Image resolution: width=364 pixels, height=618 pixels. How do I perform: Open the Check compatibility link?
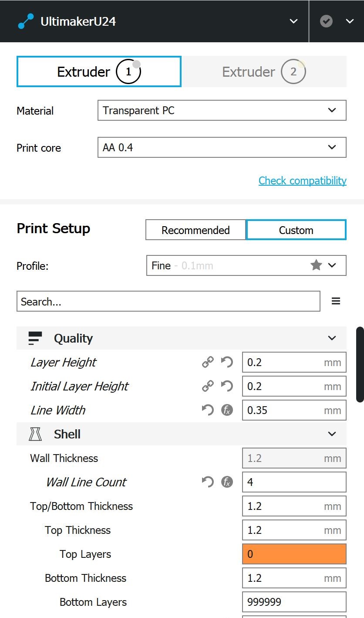tap(302, 180)
